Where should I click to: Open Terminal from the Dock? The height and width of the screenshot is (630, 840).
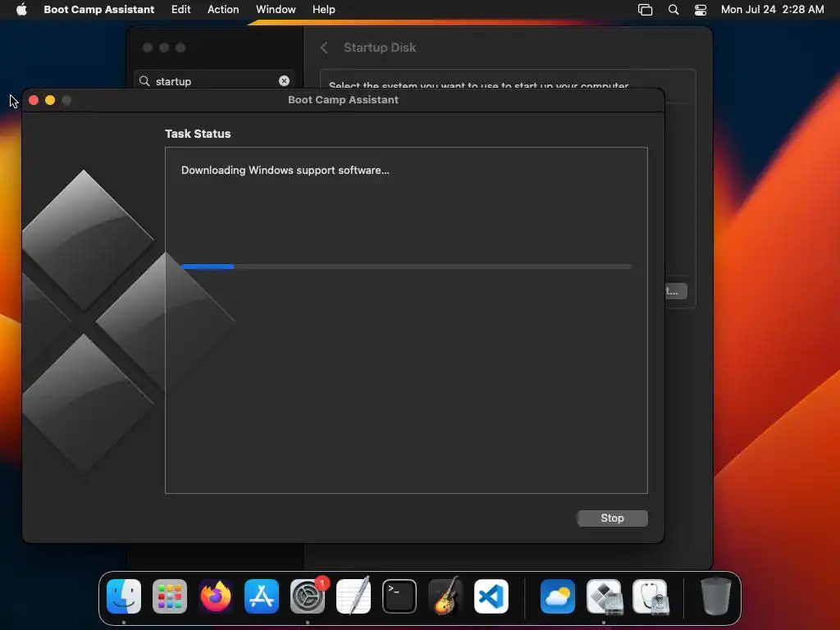click(x=399, y=596)
